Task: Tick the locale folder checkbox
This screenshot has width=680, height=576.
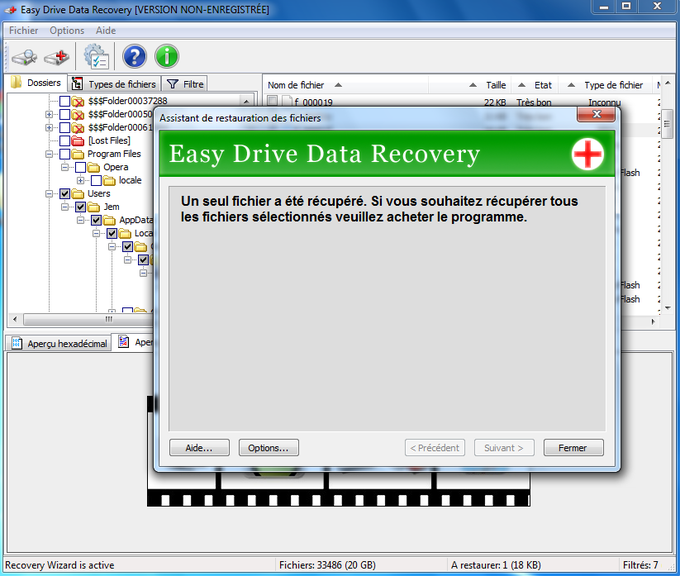Action: (x=96, y=180)
